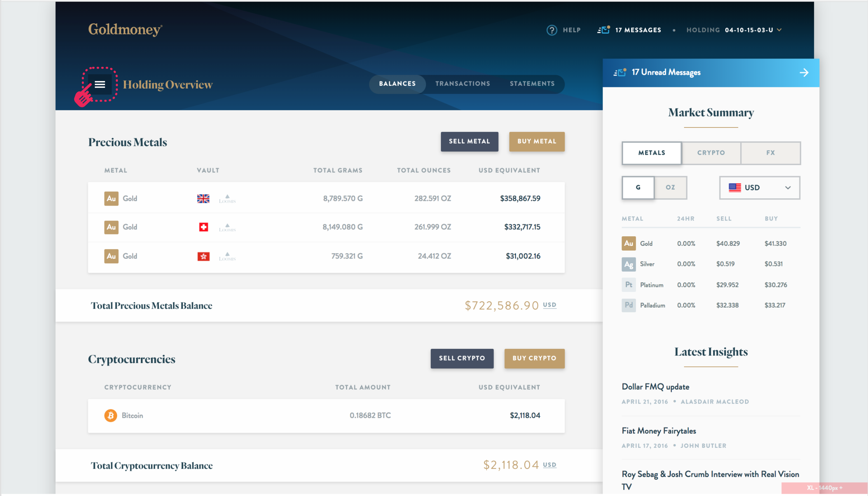Click the Swiss flag vault icon
Viewport: 868px width, 496px height.
click(x=203, y=227)
